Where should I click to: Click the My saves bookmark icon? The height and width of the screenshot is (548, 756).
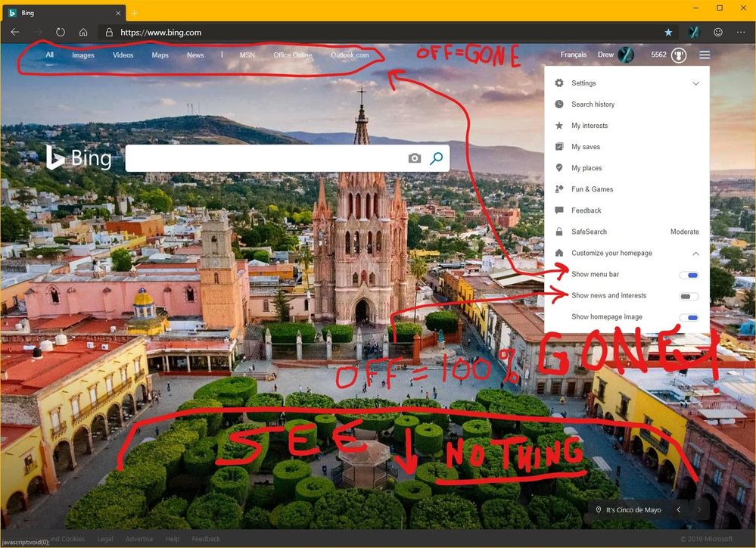click(558, 147)
